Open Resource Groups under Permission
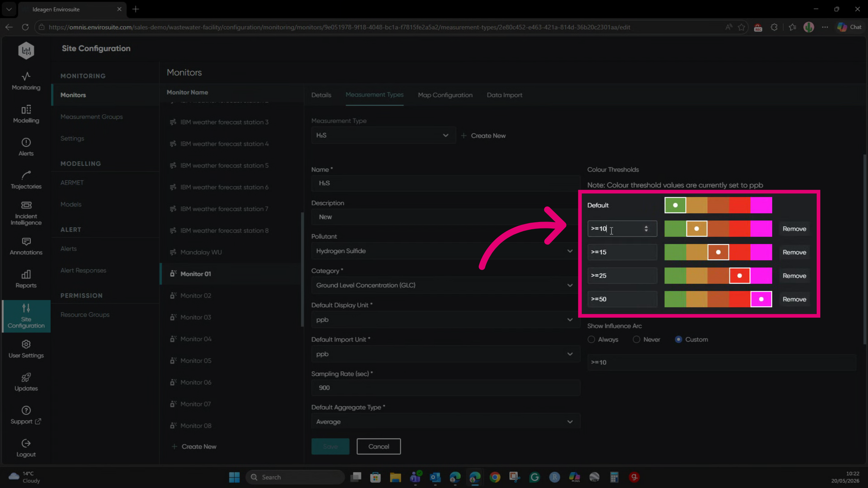The image size is (868, 488). 85,314
